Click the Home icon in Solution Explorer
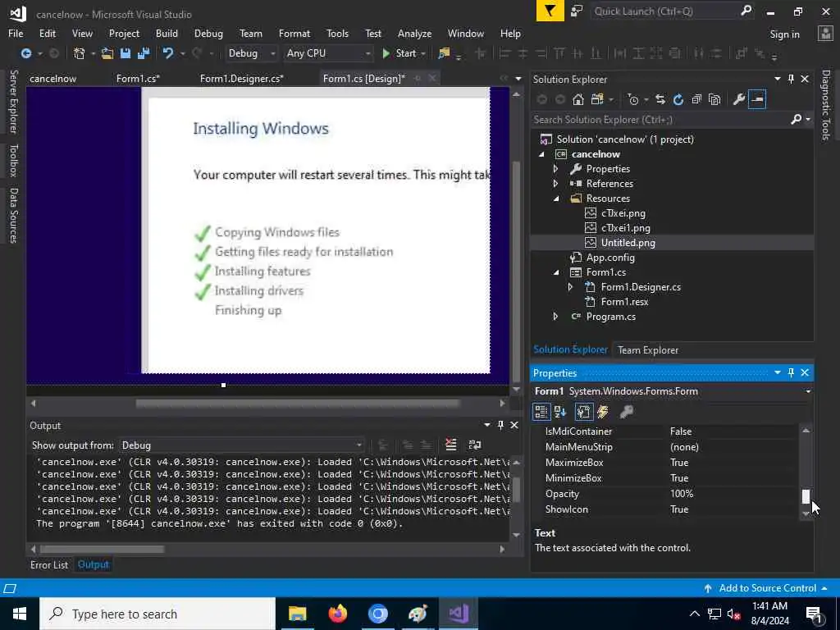 tap(578, 99)
